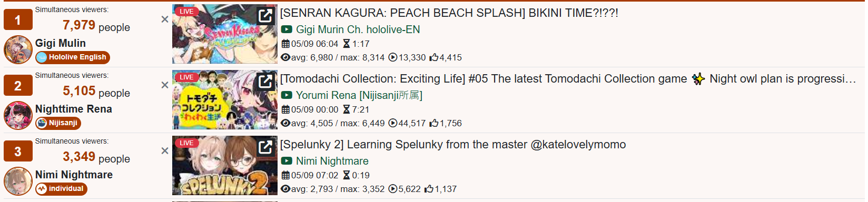Select the Nijisanji tag
Viewport: 868px width, 202px height.
click(x=58, y=123)
